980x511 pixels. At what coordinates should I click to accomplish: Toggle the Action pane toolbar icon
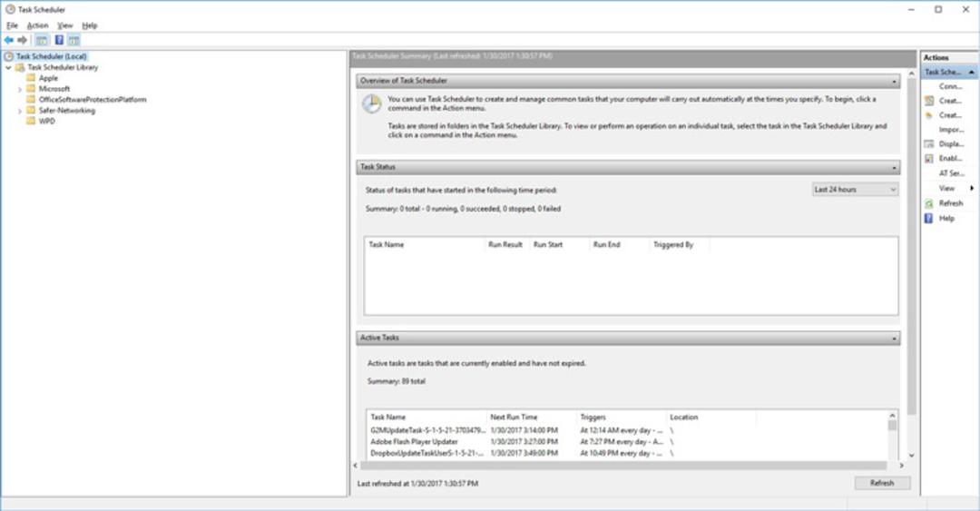coord(73,40)
